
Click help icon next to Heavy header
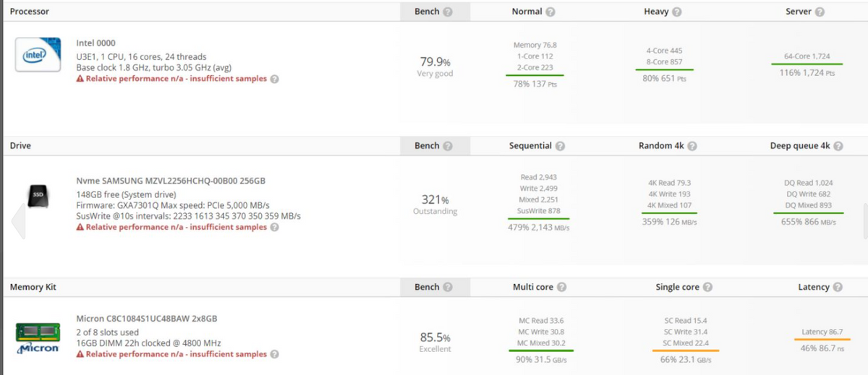click(677, 12)
